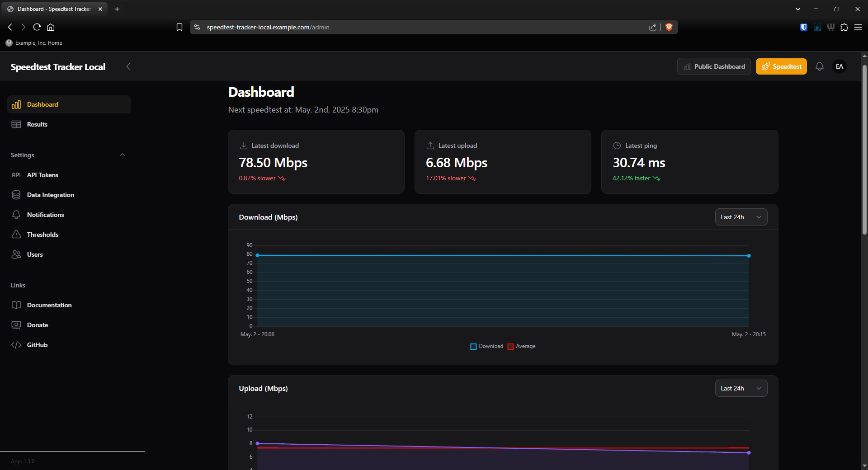
Task: Toggle the Download series in chart legend
Action: tap(486, 346)
